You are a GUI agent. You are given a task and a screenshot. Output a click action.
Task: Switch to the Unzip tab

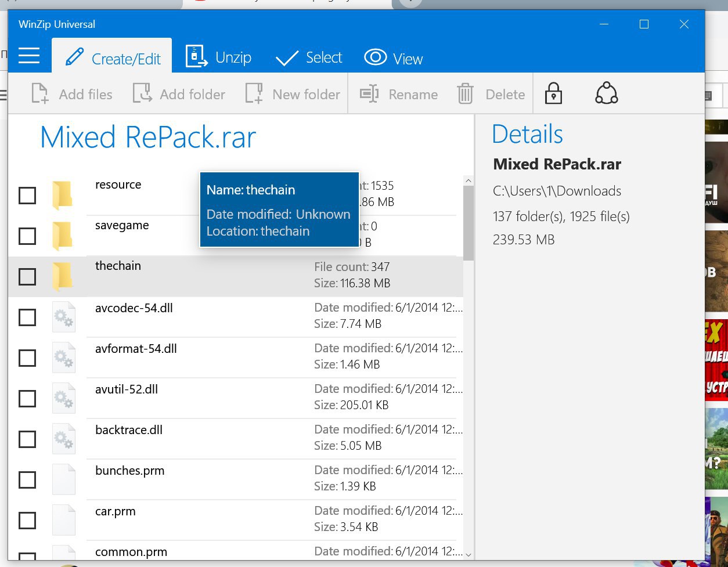coord(218,57)
